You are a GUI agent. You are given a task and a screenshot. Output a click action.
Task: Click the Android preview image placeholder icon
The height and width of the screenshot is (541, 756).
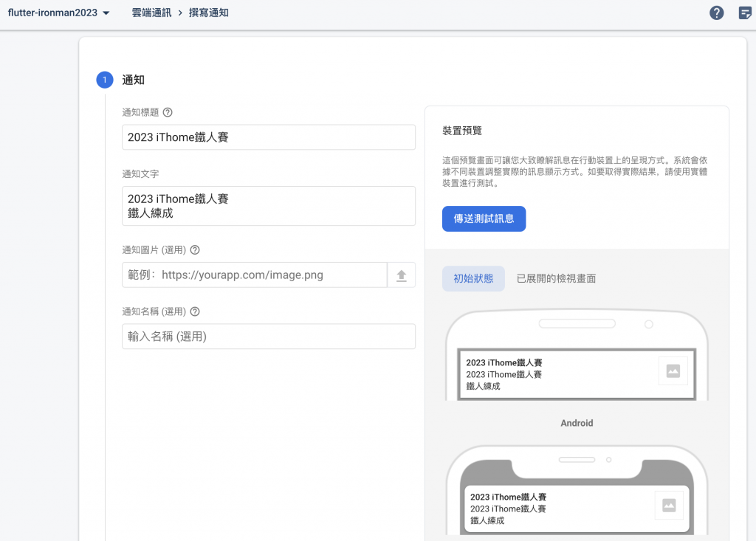(x=673, y=371)
